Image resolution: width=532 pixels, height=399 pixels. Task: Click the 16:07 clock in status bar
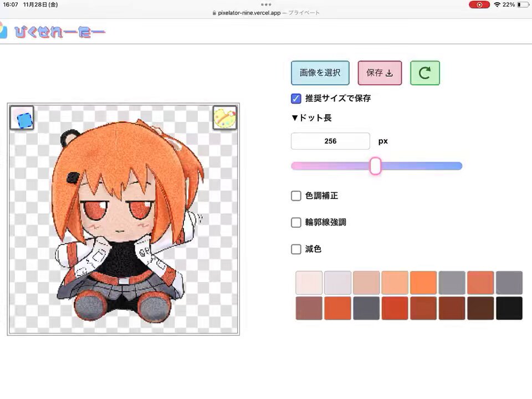pyautogui.click(x=11, y=5)
